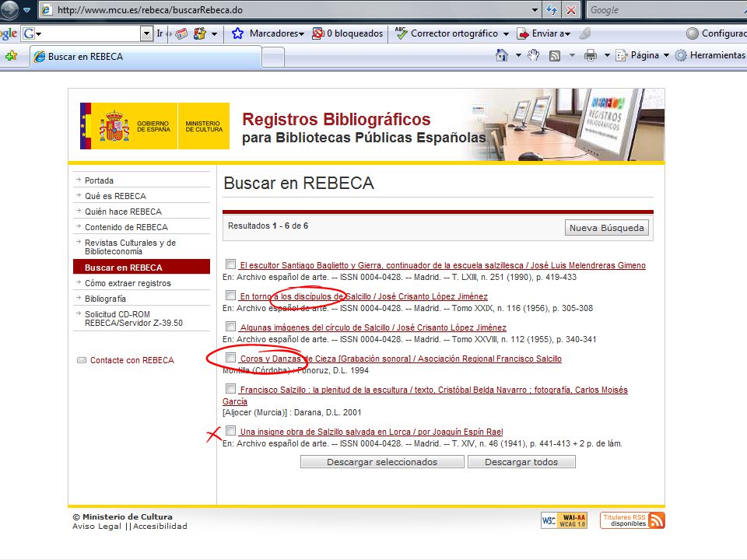Click the envelope icon next to Contacte con REBECA
The height and width of the screenshot is (560, 747).
pyautogui.click(x=82, y=360)
